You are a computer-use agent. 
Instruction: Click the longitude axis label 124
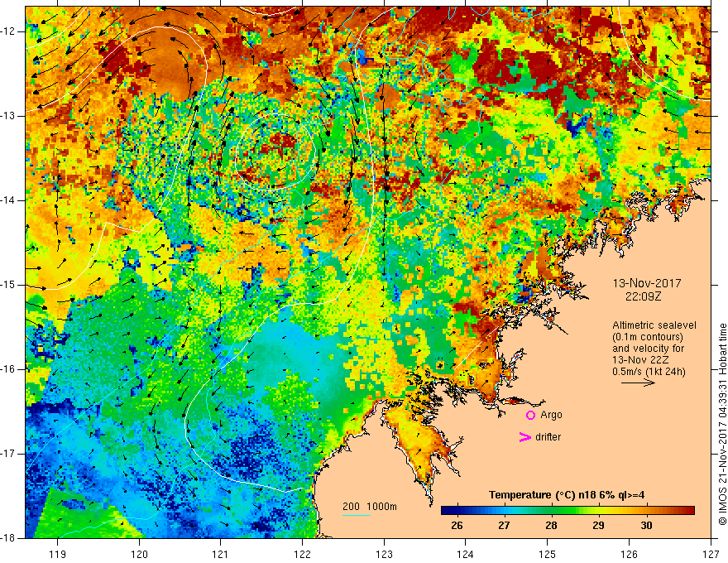pos(466,554)
